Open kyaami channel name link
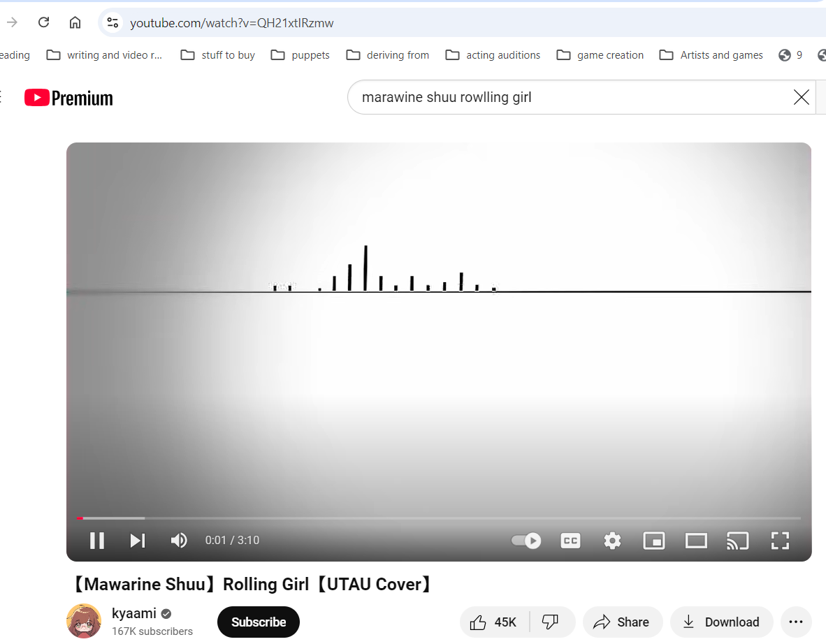Image resolution: width=826 pixels, height=644 pixels. coord(133,613)
